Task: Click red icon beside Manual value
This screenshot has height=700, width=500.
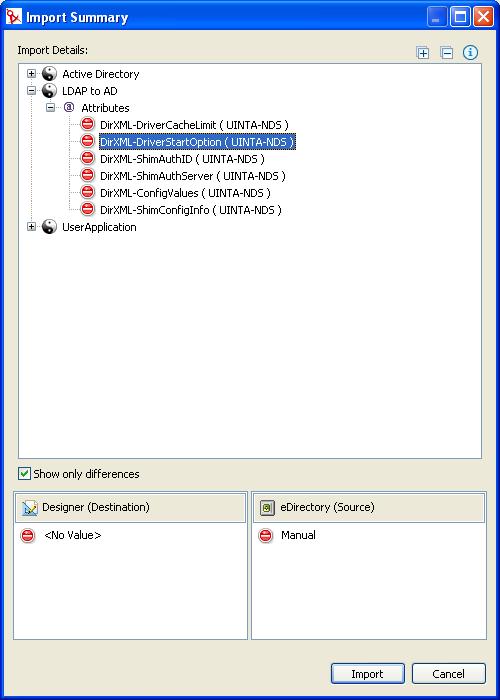Action: pyautogui.click(x=266, y=535)
